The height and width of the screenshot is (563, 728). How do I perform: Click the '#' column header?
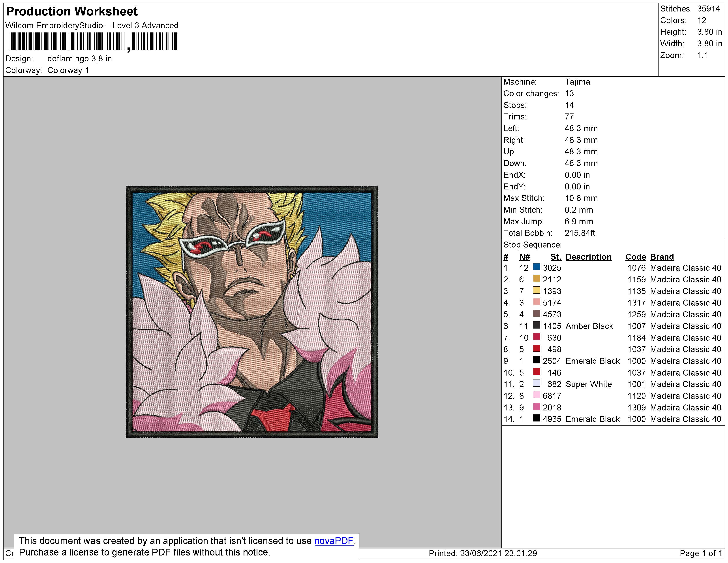click(x=506, y=257)
